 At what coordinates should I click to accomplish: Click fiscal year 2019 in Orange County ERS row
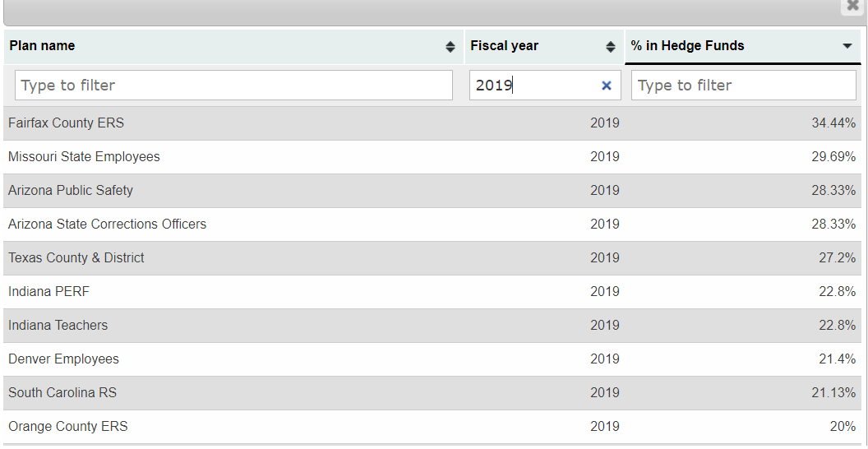click(x=605, y=427)
